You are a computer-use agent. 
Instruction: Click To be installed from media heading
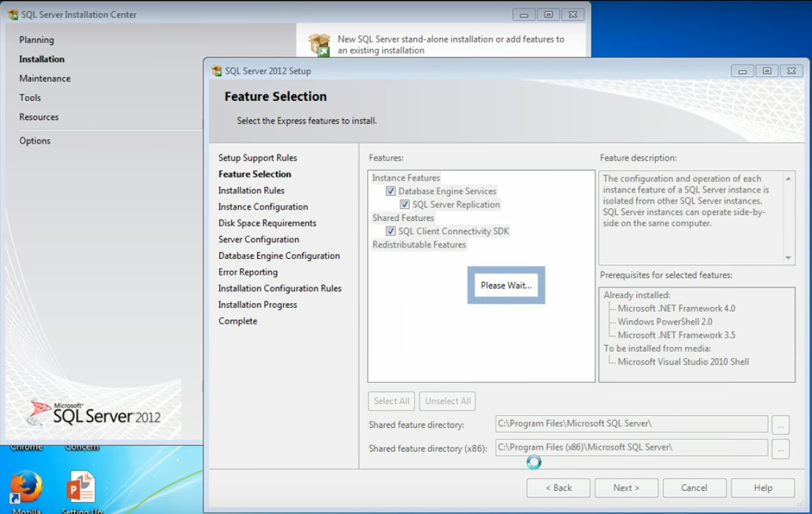[x=657, y=349]
